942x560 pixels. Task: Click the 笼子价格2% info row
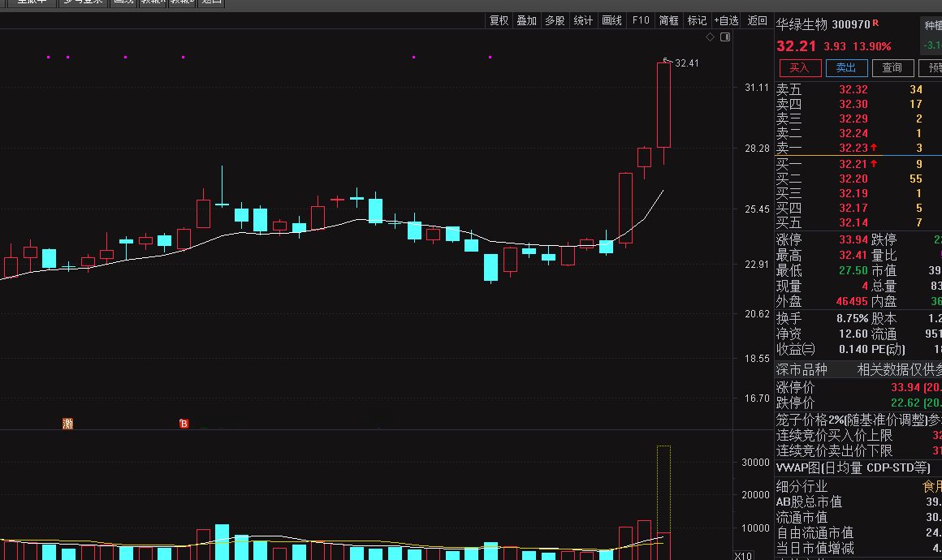pyautogui.click(x=858, y=420)
